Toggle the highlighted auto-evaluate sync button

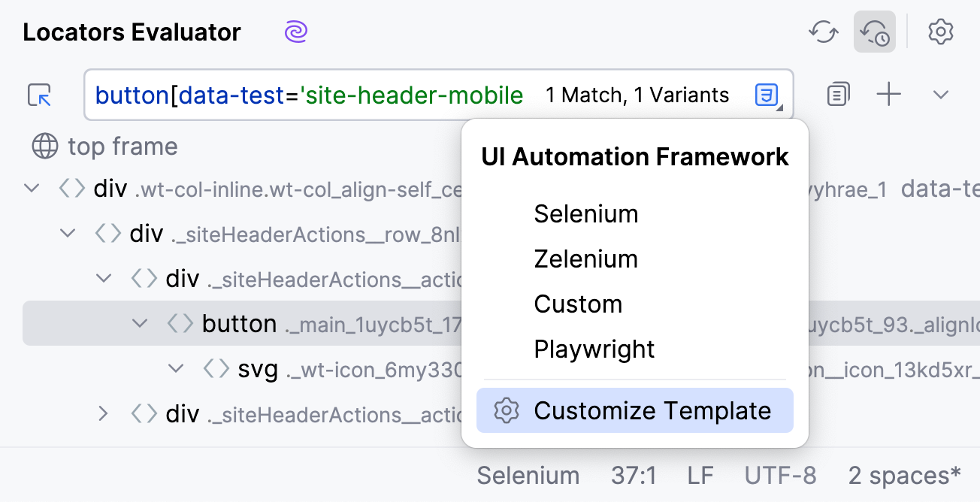(874, 32)
